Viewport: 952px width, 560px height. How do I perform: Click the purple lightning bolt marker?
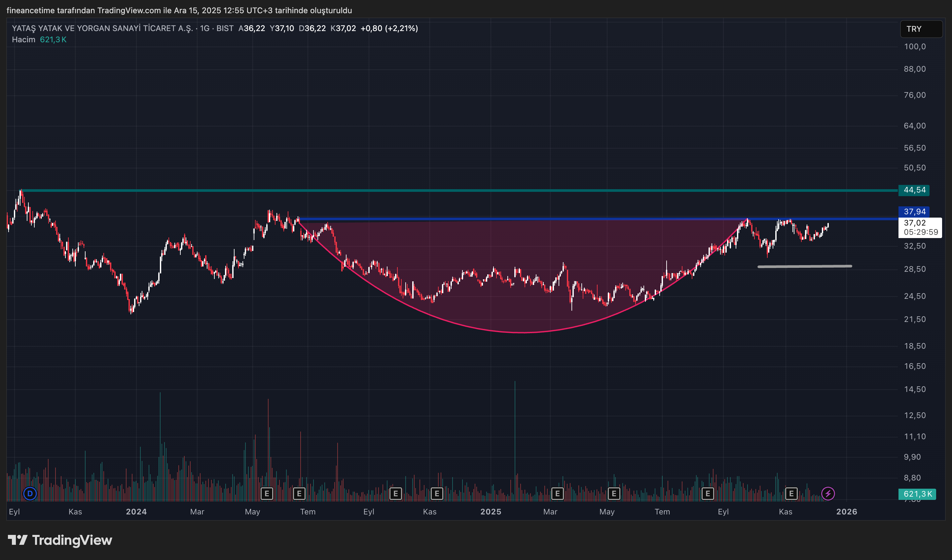coord(828,493)
